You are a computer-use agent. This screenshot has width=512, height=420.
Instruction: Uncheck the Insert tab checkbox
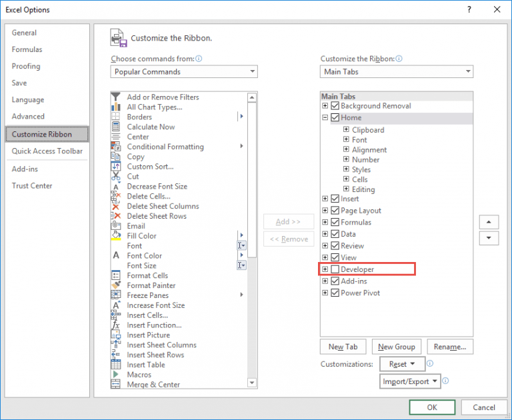pos(335,199)
